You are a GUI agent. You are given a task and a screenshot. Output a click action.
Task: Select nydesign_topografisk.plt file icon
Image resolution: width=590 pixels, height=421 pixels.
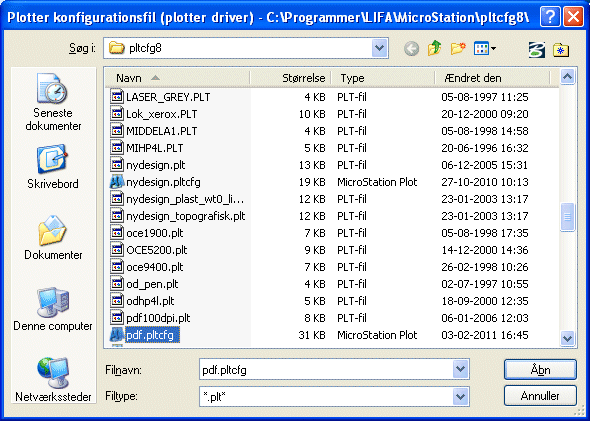(117, 216)
